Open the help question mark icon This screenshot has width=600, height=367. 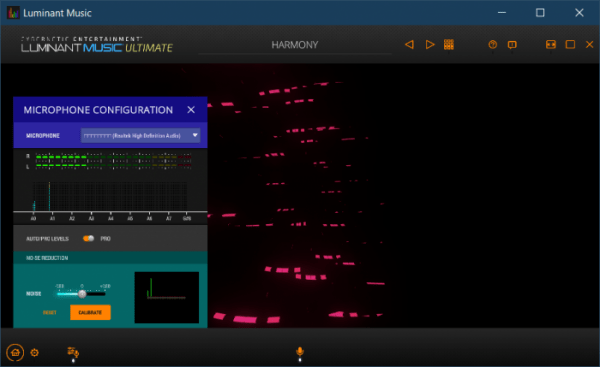click(x=492, y=44)
